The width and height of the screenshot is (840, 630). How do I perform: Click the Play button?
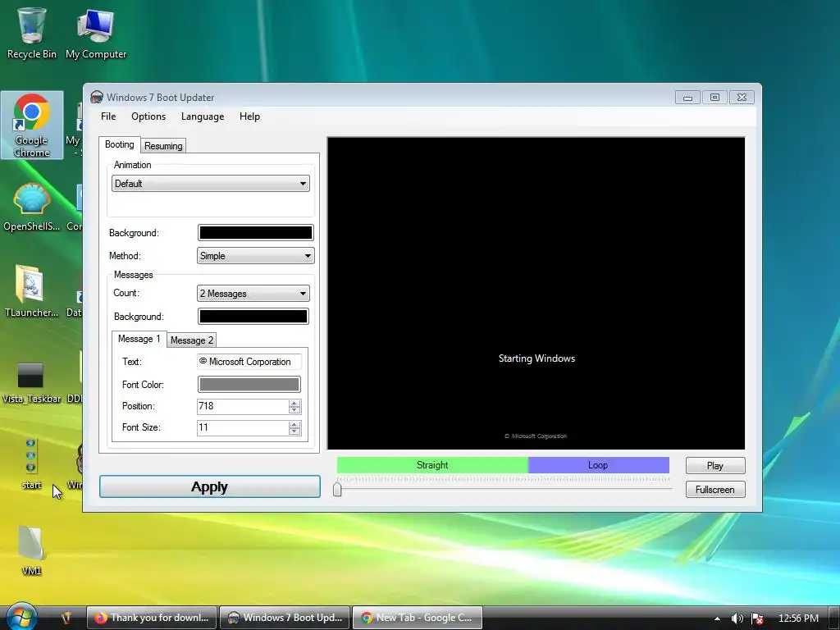pos(715,466)
